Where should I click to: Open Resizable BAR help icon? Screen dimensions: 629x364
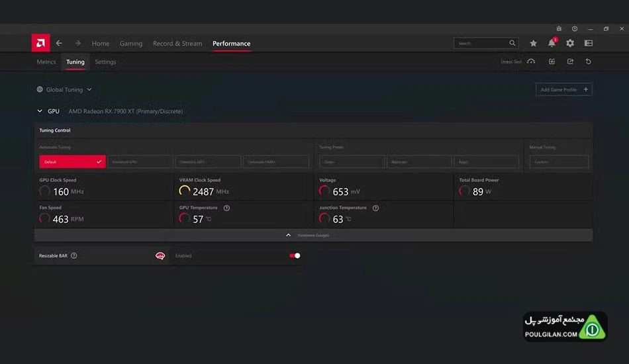pos(73,255)
